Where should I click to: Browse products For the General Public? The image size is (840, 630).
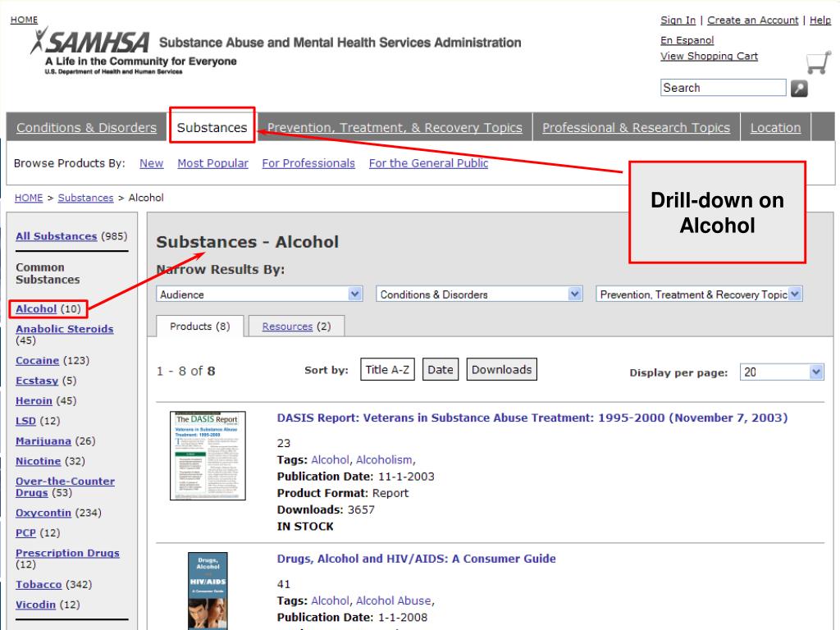coord(428,163)
